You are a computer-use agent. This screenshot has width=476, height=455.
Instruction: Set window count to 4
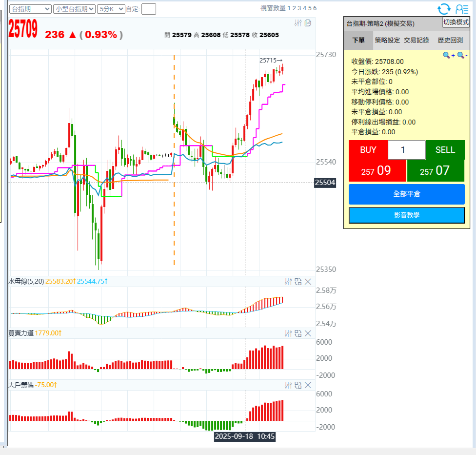304,8
